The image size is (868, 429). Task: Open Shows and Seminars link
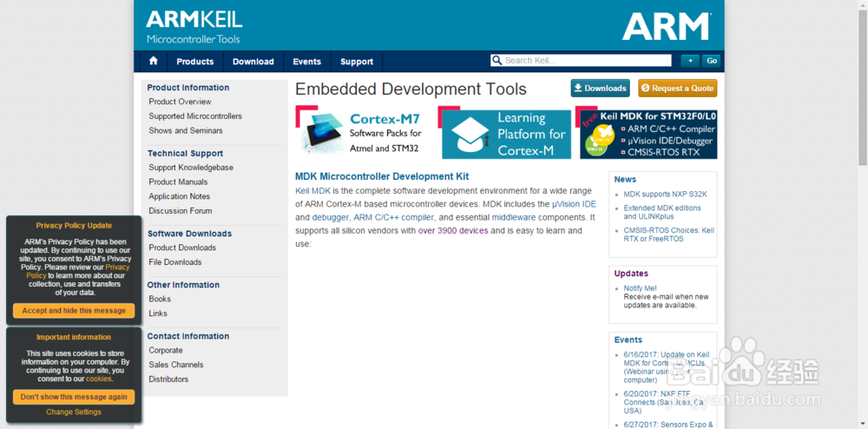186,130
